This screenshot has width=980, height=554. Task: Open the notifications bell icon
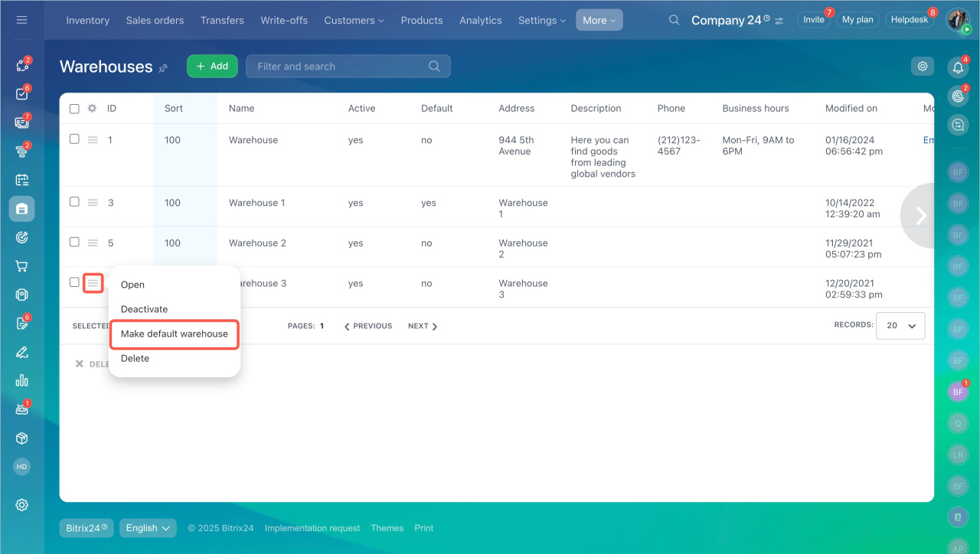(958, 67)
